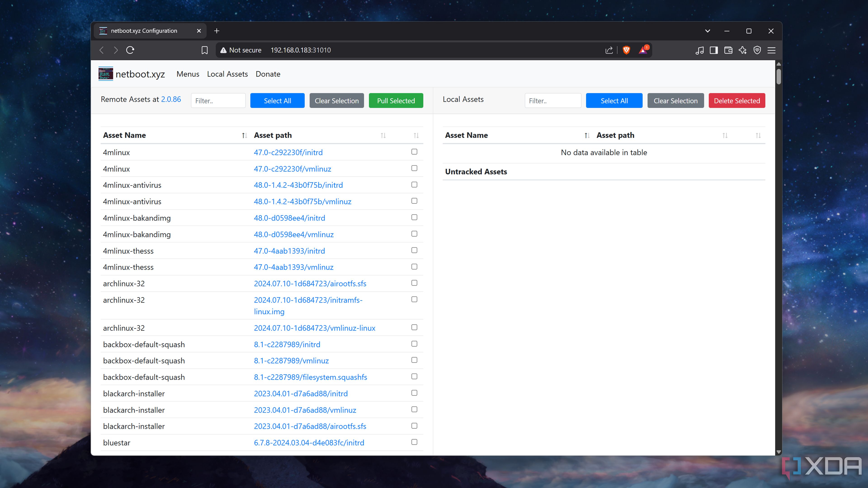The image size is (868, 488).
Task: Click the scrollbar up arrow
Action: (778, 64)
